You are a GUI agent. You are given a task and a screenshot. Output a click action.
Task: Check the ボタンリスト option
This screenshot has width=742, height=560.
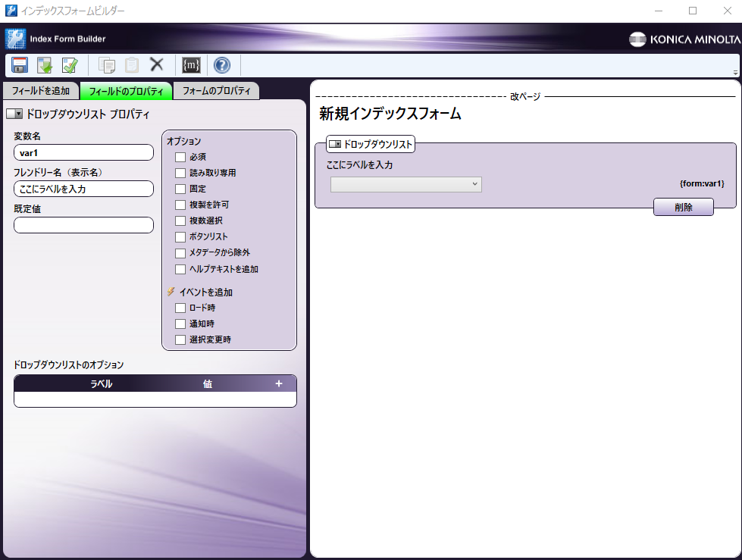[x=180, y=237]
